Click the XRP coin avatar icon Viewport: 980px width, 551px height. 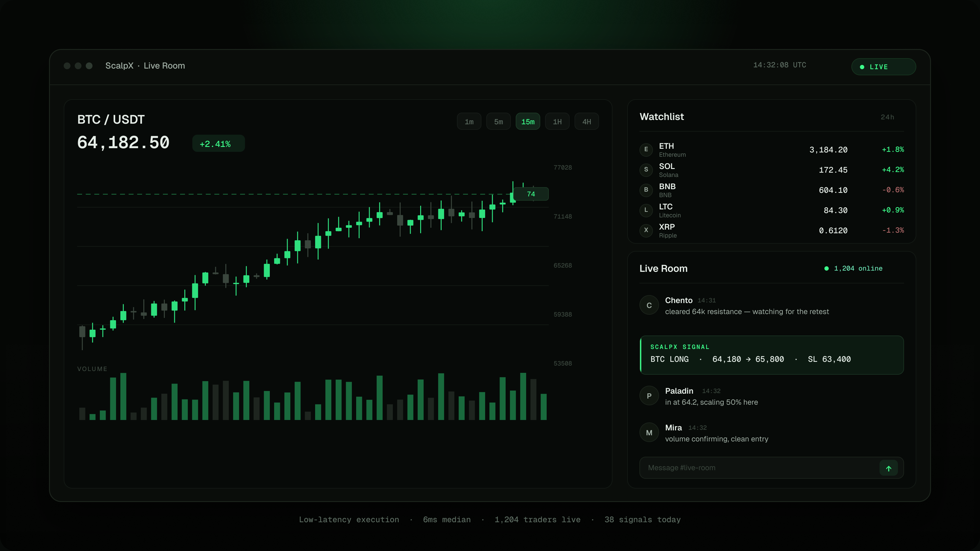point(646,230)
